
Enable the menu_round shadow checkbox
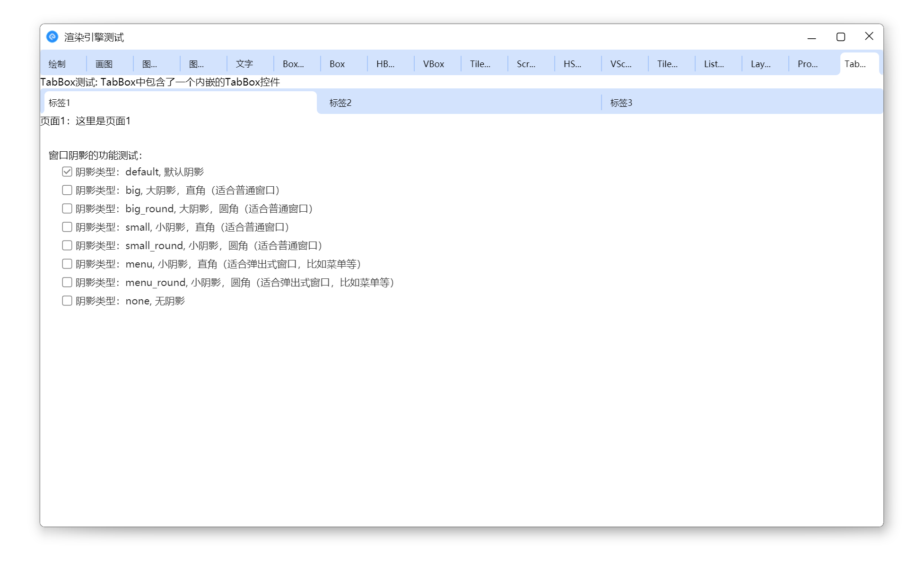[x=67, y=282]
